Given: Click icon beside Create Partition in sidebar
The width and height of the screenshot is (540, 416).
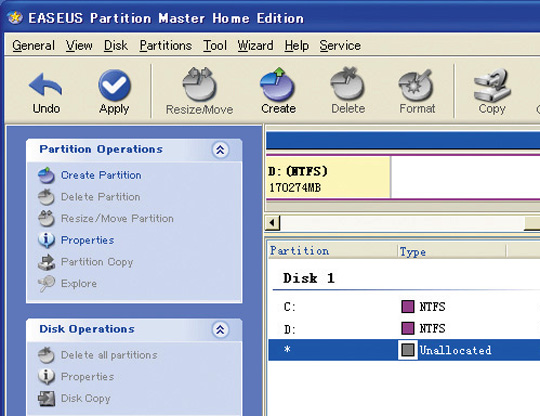Looking at the screenshot, I should pos(46,175).
